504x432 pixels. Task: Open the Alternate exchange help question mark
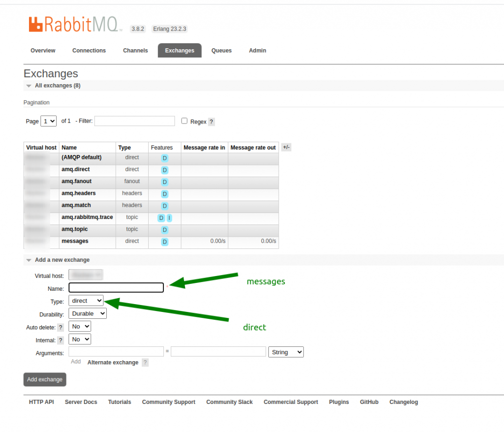145,363
